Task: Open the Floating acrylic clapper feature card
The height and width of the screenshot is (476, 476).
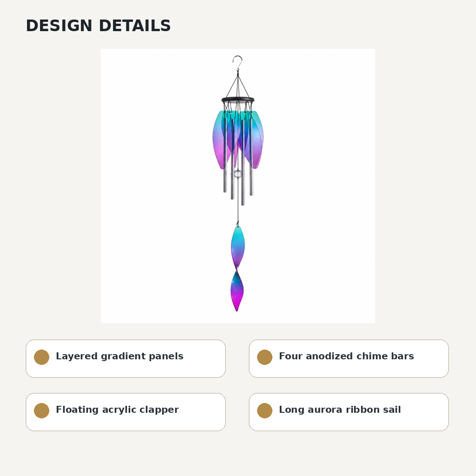Action: point(126,412)
